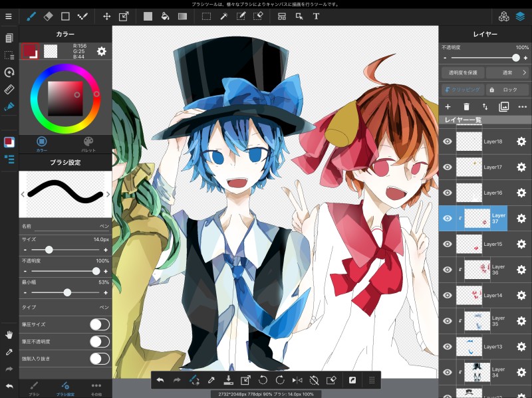
Task: Select the Hand pan tool
Action: point(9,335)
